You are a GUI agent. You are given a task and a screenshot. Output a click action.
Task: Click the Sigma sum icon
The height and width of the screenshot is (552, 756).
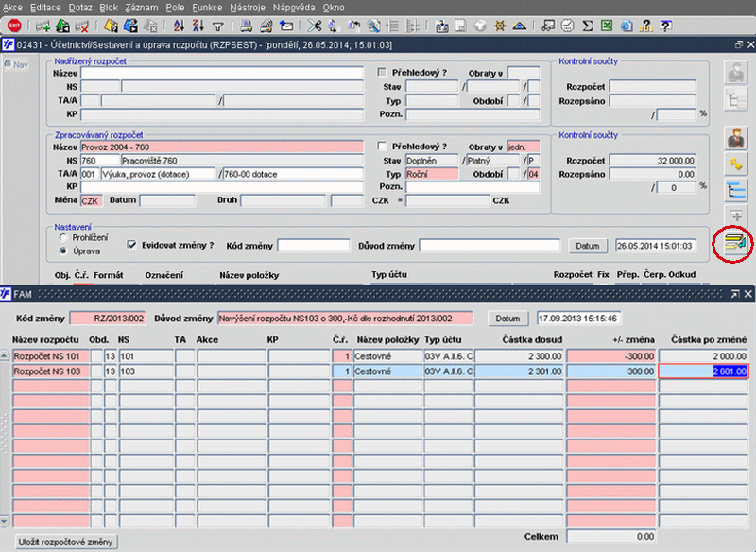pyautogui.click(x=587, y=26)
